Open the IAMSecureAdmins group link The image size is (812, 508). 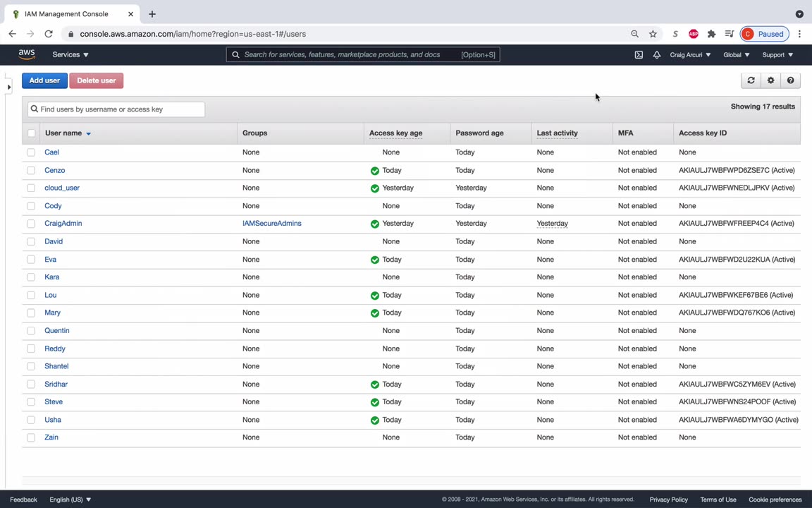[x=272, y=224]
